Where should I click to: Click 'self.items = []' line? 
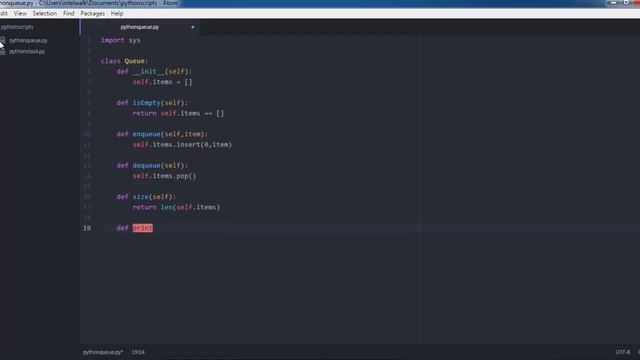point(162,82)
